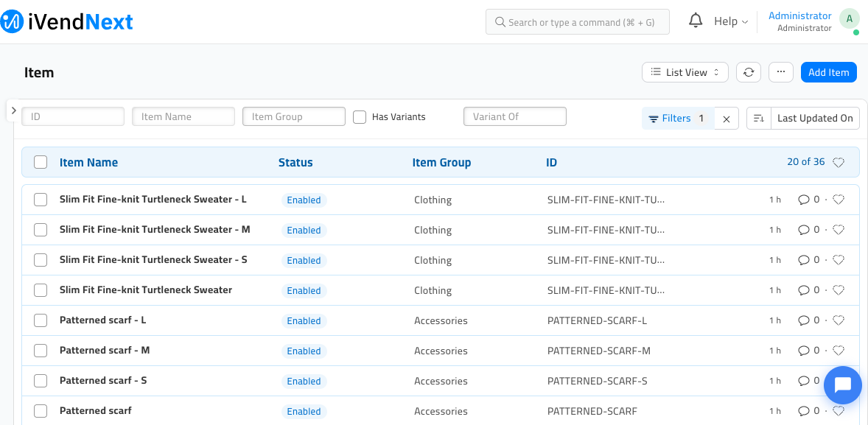The height and width of the screenshot is (425, 868).
Task: Check Slim Fit Turtleneck Sweater - L row
Action: coord(41,200)
